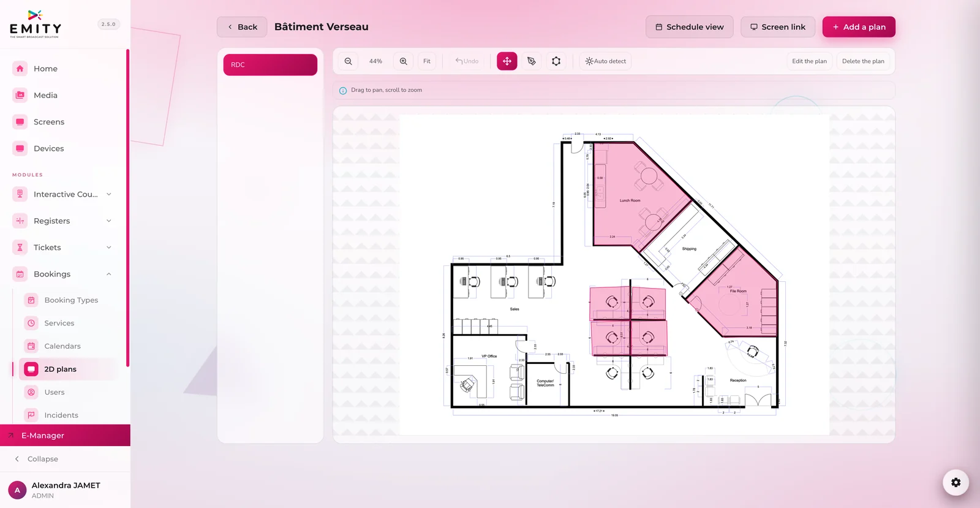Click the zoom out magnifier icon

[348, 61]
